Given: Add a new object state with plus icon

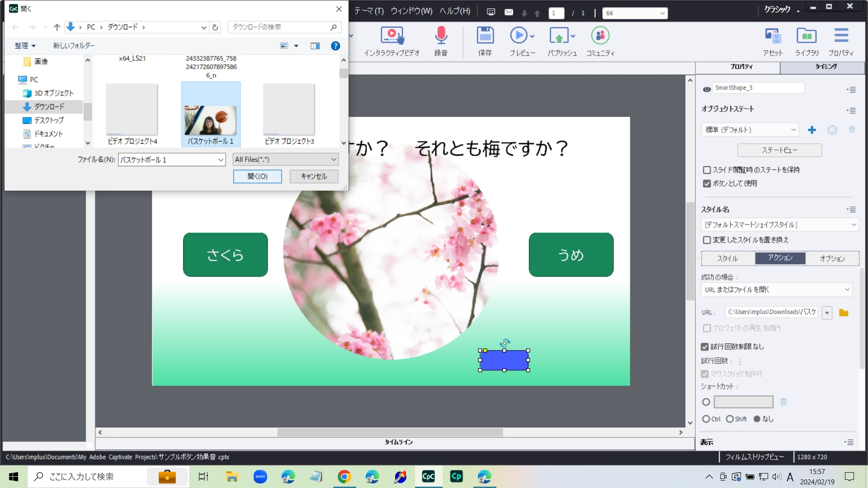Looking at the screenshot, I should 812,130.
